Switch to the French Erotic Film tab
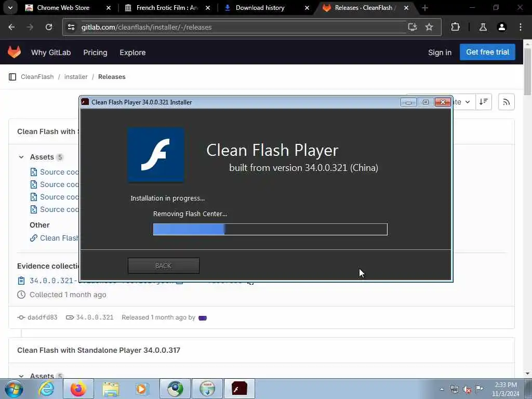This screenshot has width=532, height=399. point(162,7)
